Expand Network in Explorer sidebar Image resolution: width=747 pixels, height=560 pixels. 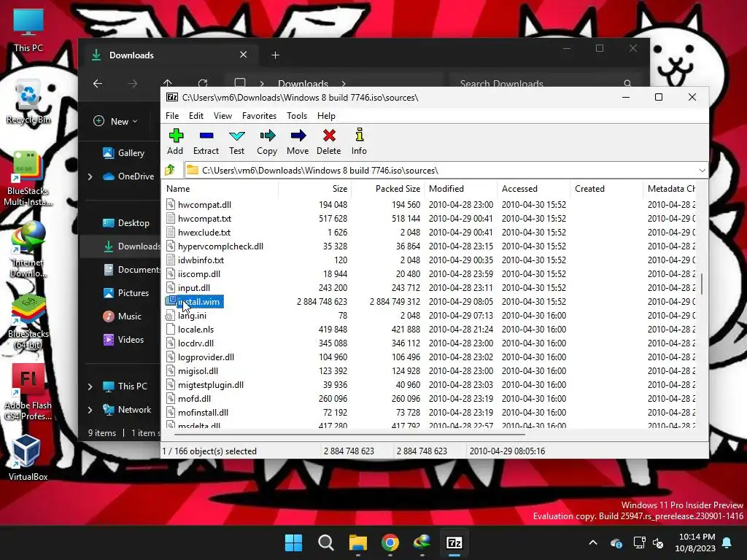(90, 410)
